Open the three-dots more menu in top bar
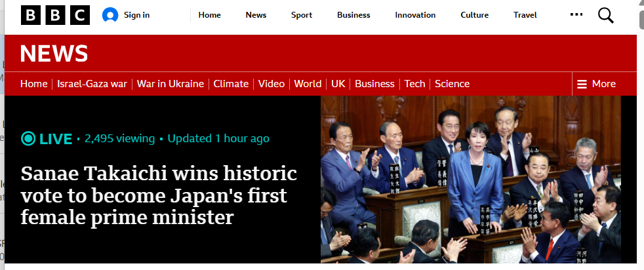Viewport: 644px width, 270px height. point(576,14)
